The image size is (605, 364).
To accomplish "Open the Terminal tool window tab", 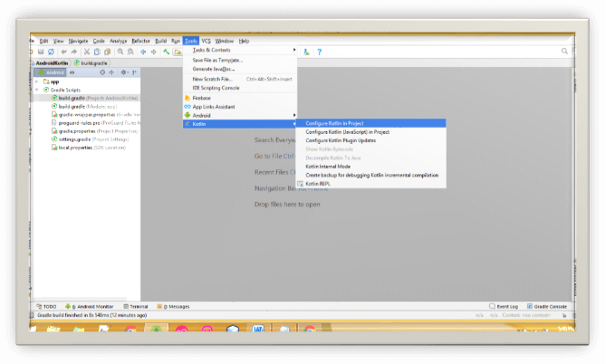I will (x=136, y=307).
